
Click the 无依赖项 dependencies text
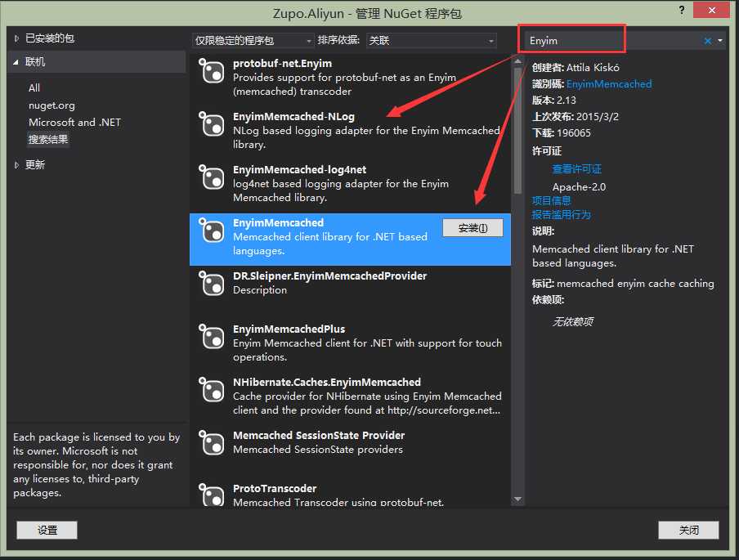(572, 322)
